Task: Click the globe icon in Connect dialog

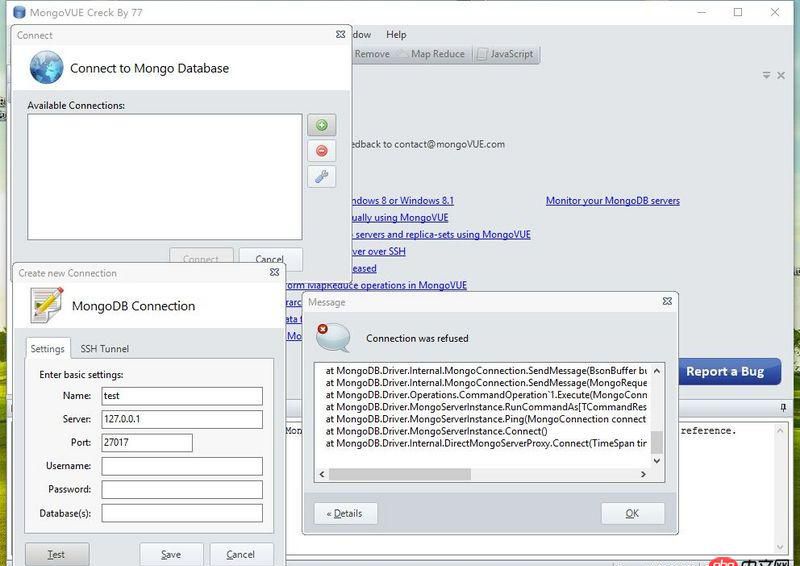Action: (x=46, y=67)
